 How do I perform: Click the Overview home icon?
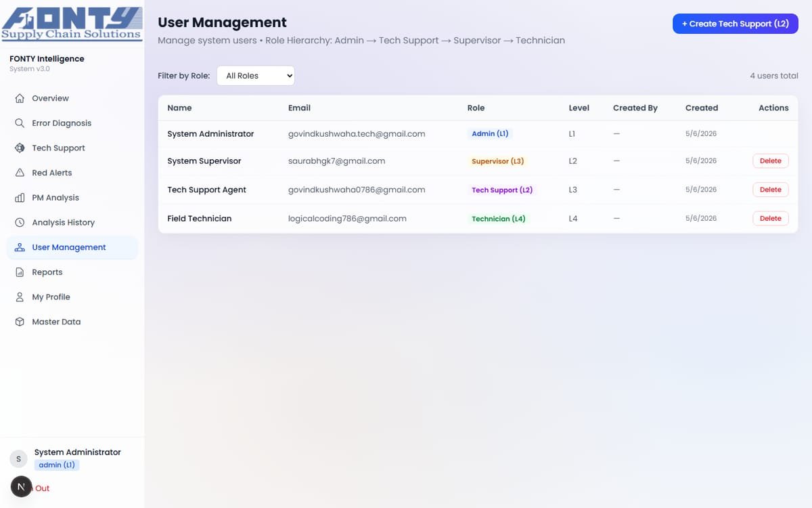(x=20, y=98)
